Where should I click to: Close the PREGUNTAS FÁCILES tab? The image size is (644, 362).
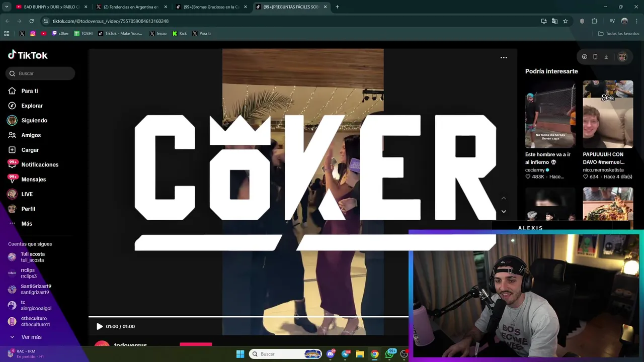[x=325, y=7]
